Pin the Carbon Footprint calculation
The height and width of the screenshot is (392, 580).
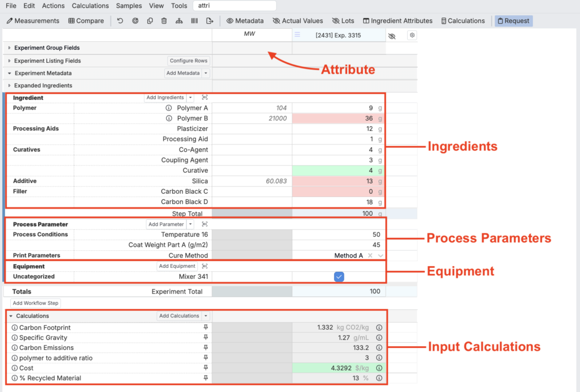[206, 327]
